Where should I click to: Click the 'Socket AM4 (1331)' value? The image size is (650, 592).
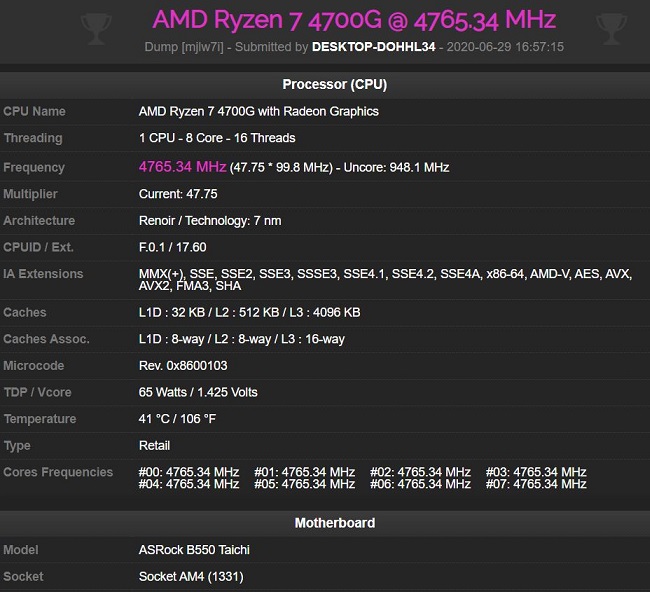click(x=191, y=577)
